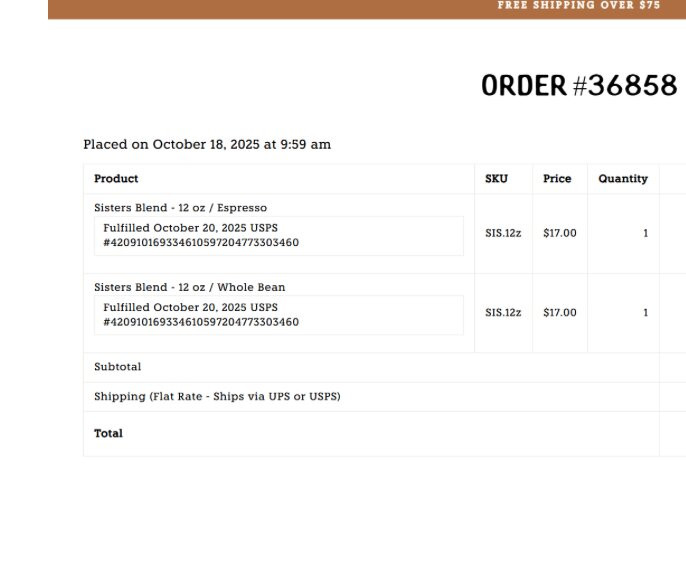Image resolution: width=686 pixels, height=574 pixels.
Task: Click the $17.00 price of Whole Bean item
Action: [x=559, y=312]
